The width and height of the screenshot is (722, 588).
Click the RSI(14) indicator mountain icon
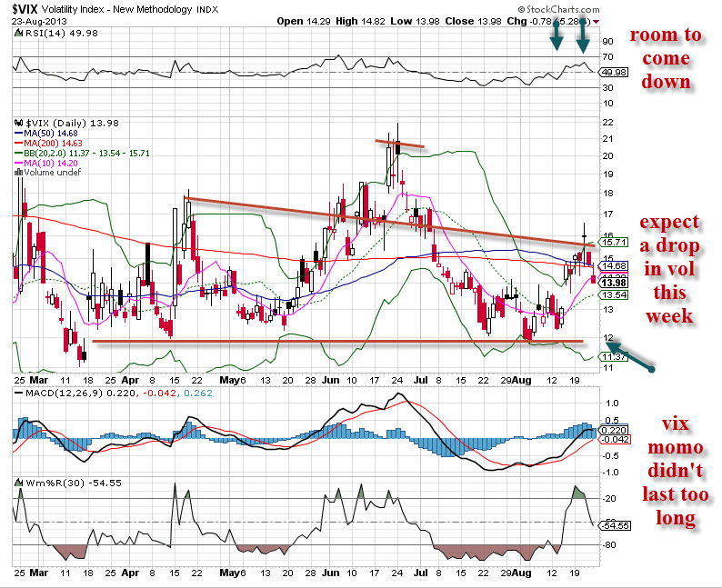pos(20,34)
